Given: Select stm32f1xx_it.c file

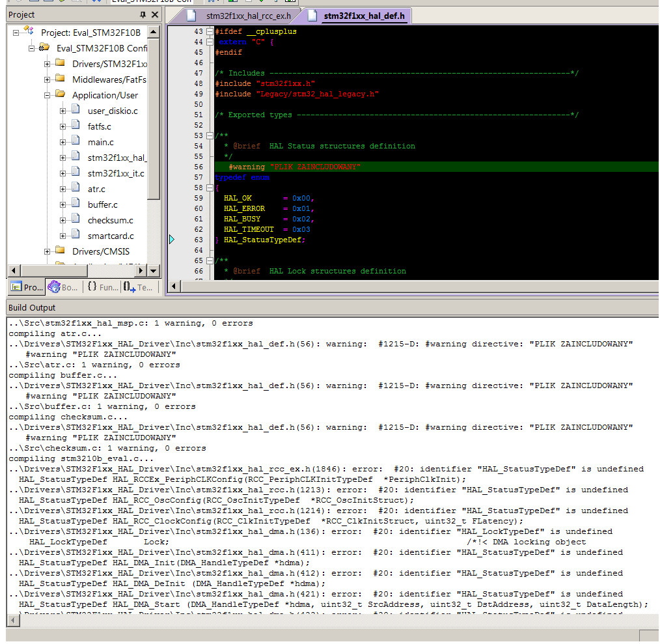Looking at the screenshot, I should [x=116, y=173].
